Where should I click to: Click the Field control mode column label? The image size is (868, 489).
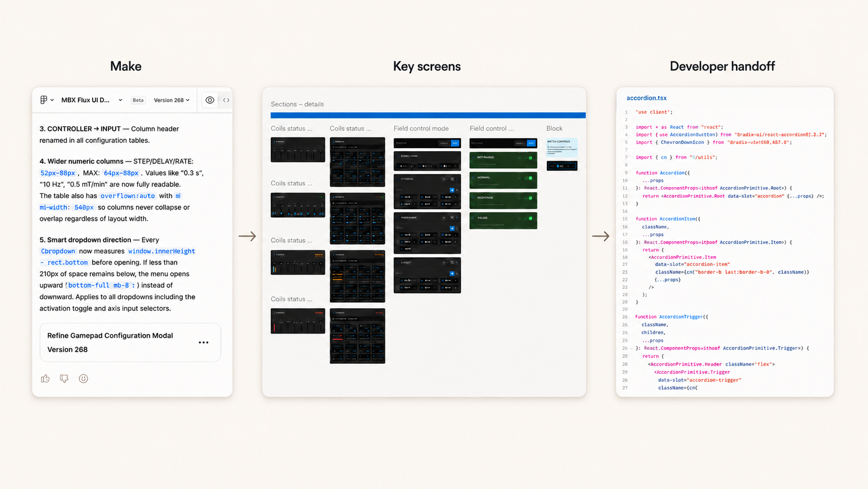(421, 128)
